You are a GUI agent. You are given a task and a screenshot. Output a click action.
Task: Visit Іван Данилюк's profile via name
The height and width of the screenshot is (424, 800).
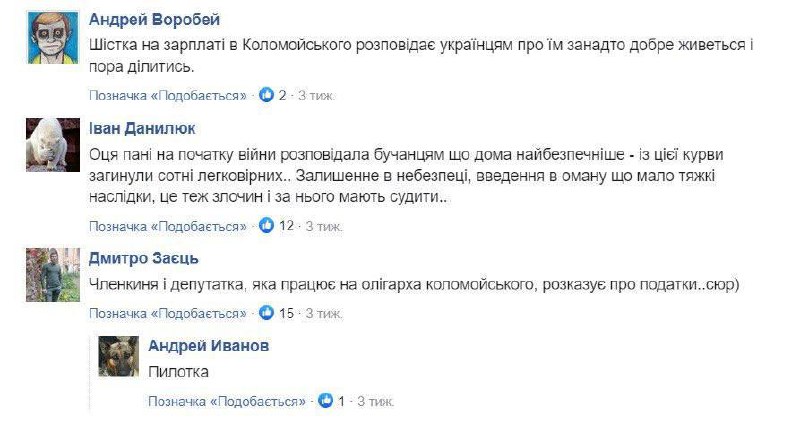pyautogui.click(x=143, y=129)
